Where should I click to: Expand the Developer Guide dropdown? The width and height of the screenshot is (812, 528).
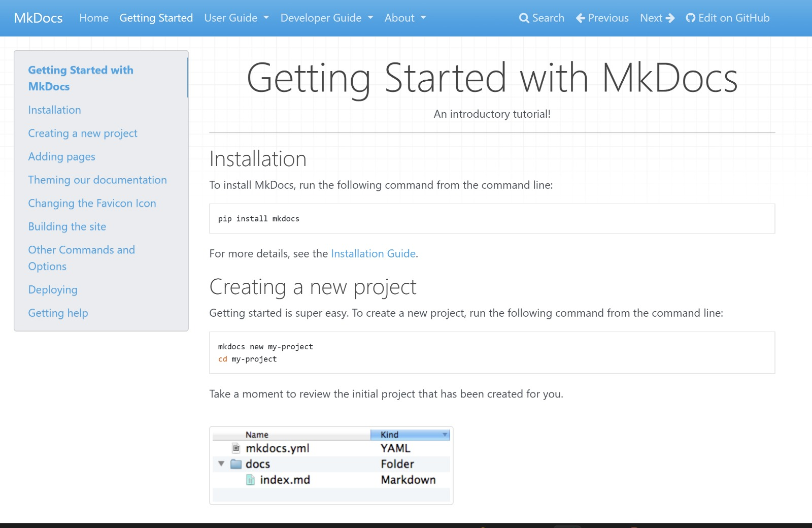pyautogui.click(x=326, y=18)
